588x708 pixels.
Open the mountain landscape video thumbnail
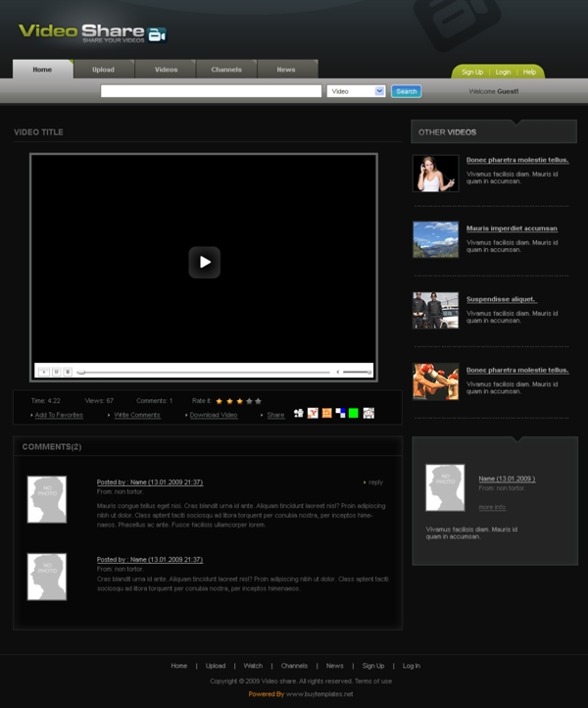click(x=435, y=239)
